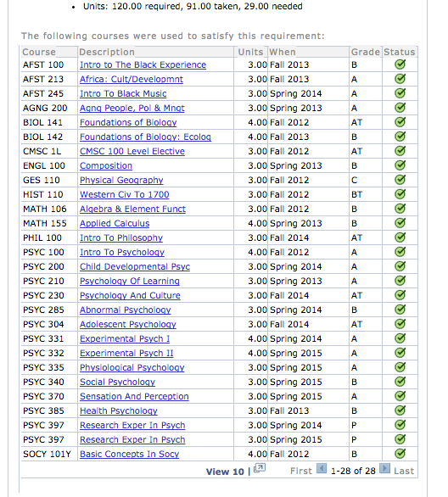Click the status checkmark for PSYC 332
The image size is (448, 497).
pos(400,353)
